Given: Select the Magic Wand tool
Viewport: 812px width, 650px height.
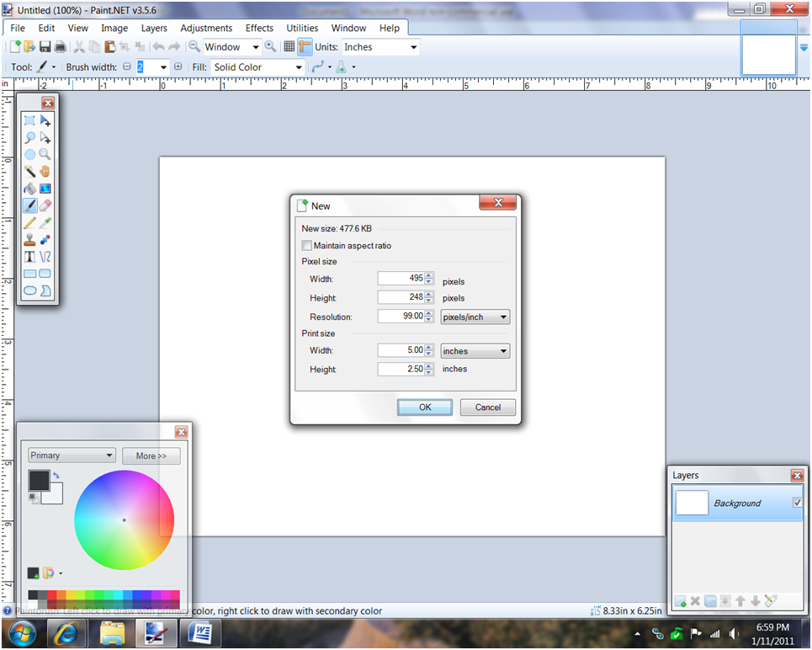Looking at the screenshot, I should [30, 171].
